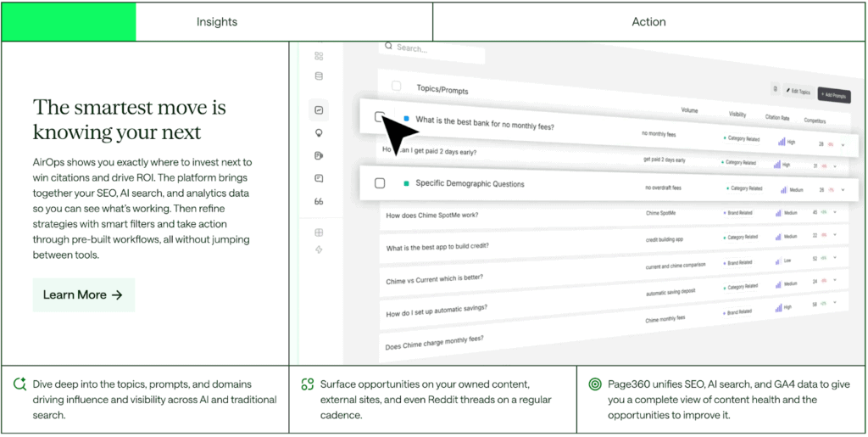Image resolution: width=868 pixels, height=437 pixels.
Task: Check the 'best bank for no monthly fees' row
Action: pos(380,117)
